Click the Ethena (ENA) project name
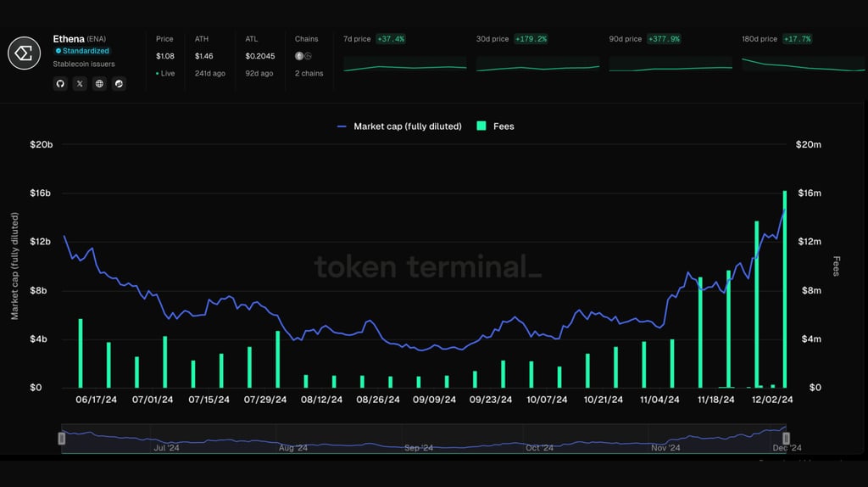The height and width of the screenshot is (487, 868). (x=79, y=39)
